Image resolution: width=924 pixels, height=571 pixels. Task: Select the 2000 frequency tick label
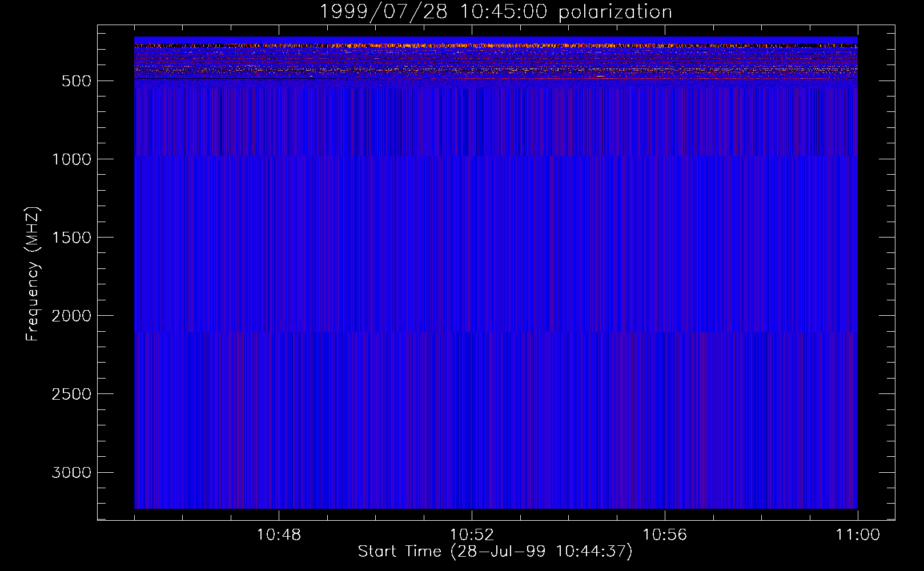(x=71, y=316)
